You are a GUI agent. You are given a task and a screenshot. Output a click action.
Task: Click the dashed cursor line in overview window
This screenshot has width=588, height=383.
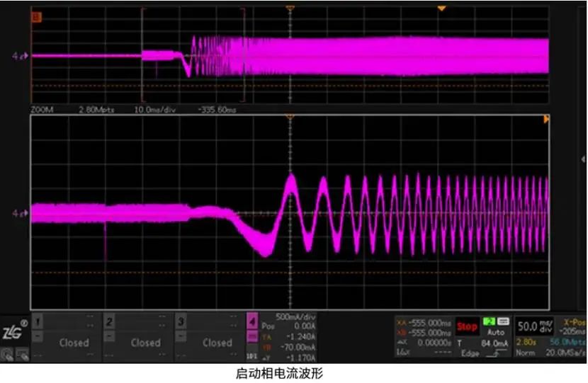pyautogui.click(x=290, y=86)
